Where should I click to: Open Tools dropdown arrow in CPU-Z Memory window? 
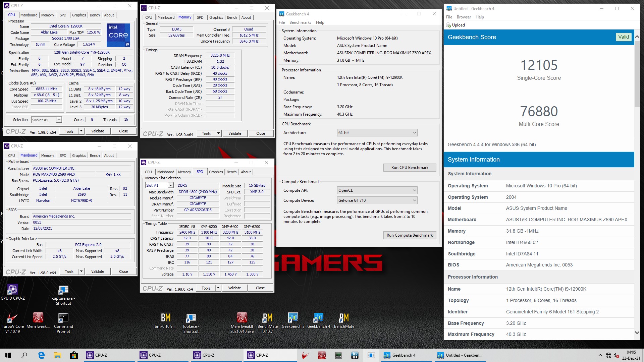[218, 133]
